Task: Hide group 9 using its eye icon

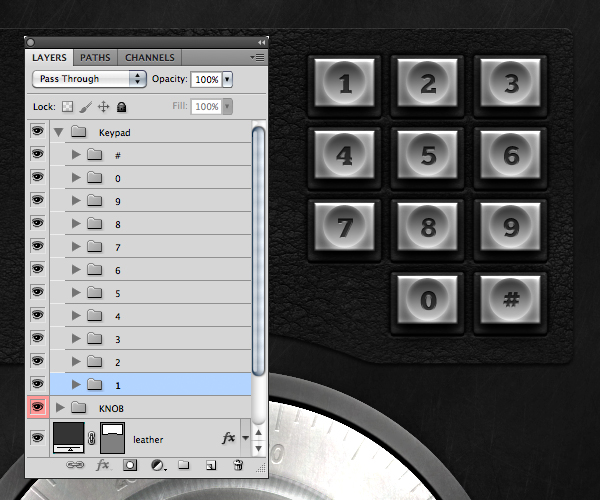Action: [x=38, y=200]
